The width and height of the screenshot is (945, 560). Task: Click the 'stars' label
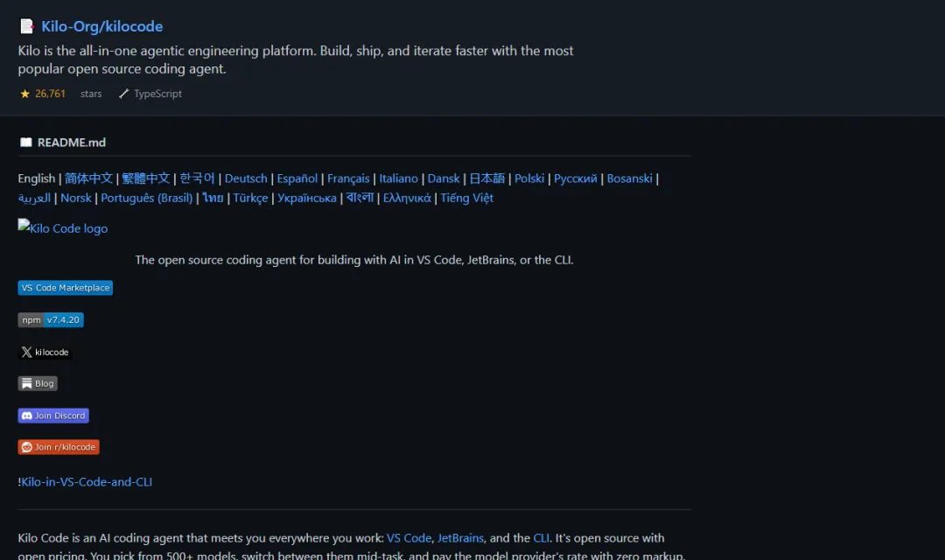(x=91, y=94)
